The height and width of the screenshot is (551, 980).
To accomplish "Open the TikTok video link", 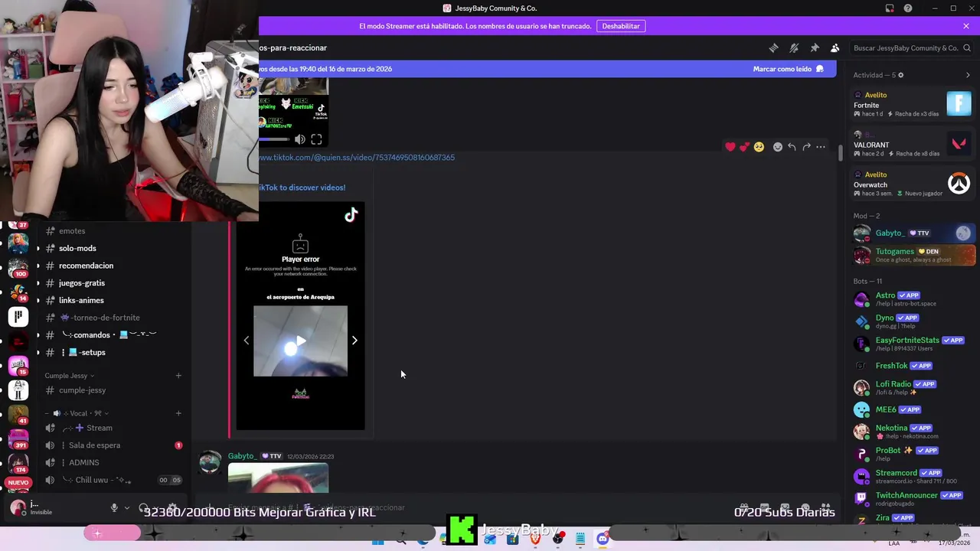I will pyautogui.click(x=357, y=158).
